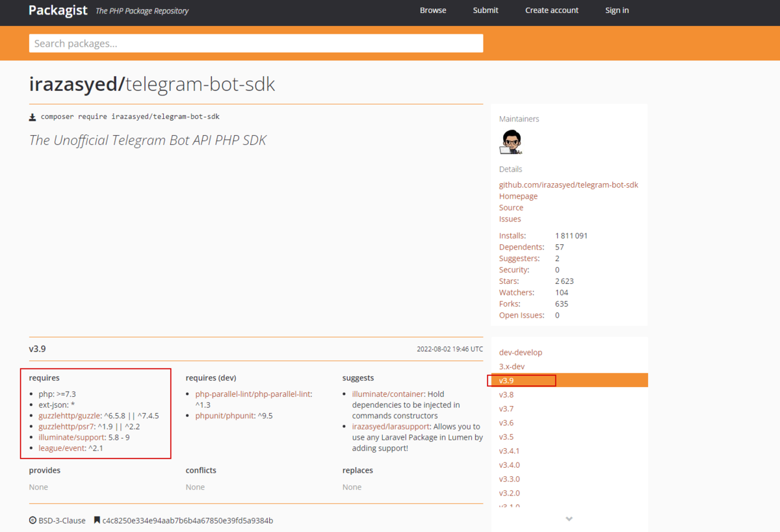Open the Submit menu item
780x532 pixels.
click(x=485, y=10)
